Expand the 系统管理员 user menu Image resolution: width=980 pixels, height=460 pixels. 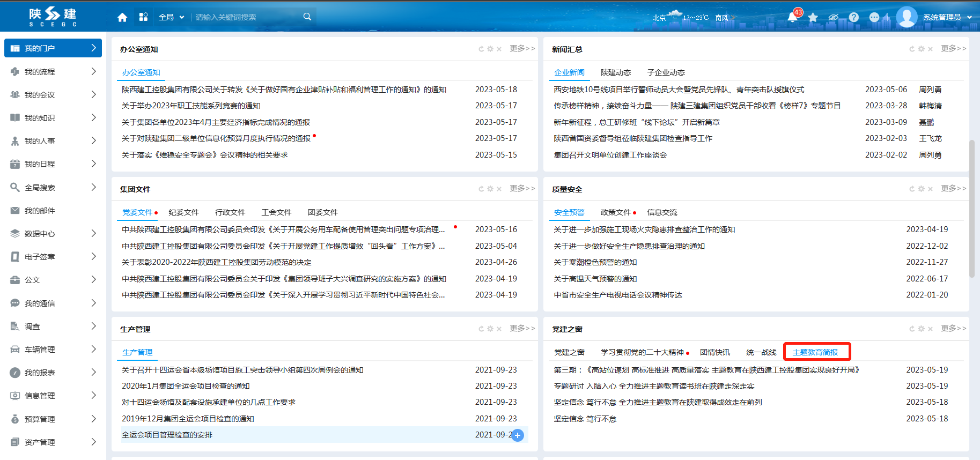tap(947, 17)
